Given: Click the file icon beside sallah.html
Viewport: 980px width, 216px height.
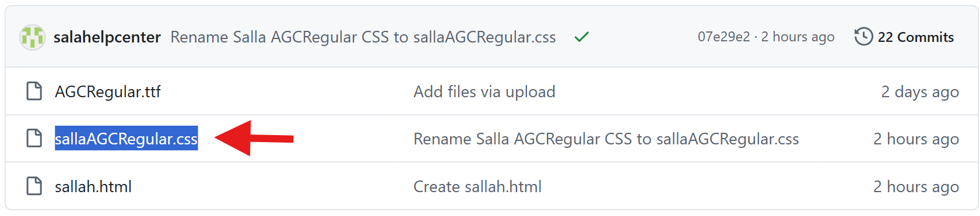Looking at the screenshot, I should [x=34, y=186].
